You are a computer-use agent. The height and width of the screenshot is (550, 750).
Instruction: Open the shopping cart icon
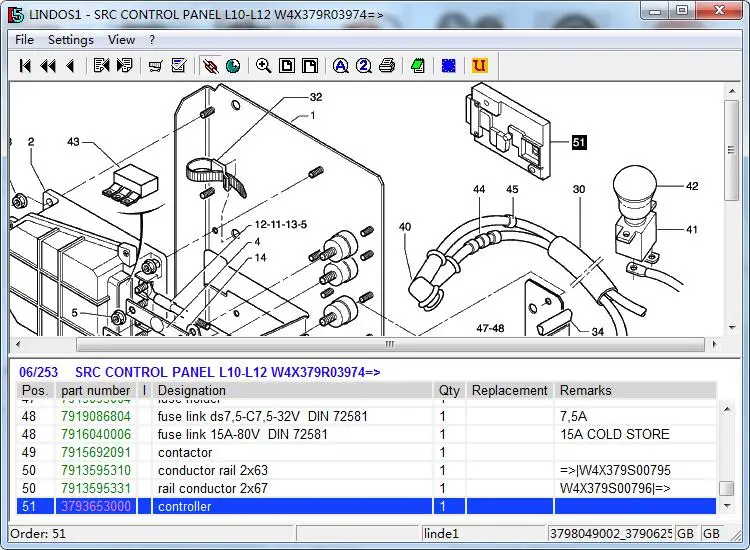[x=155, y=66]
